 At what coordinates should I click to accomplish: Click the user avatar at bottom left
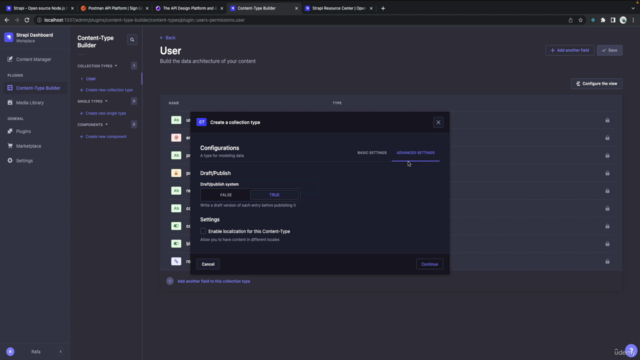[x=10, y=351]
